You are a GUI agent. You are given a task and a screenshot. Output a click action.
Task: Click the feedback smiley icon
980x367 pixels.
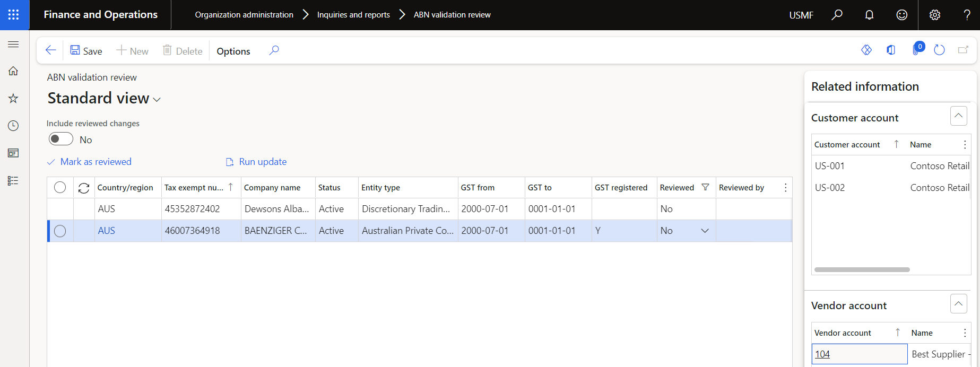coord(901,15)
